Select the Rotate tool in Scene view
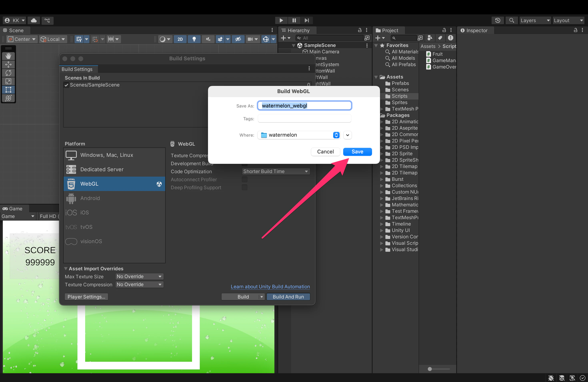588x382 pixels. pyautogui.click(x=8, y=73)
